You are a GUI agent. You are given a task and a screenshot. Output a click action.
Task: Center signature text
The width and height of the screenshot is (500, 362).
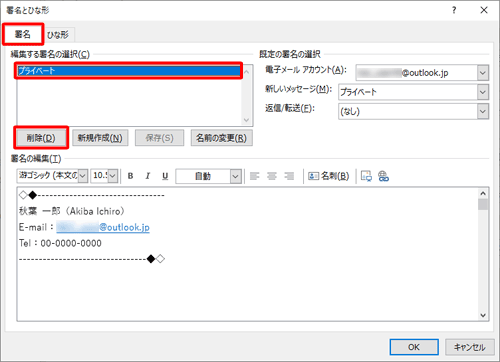point(272,176)
